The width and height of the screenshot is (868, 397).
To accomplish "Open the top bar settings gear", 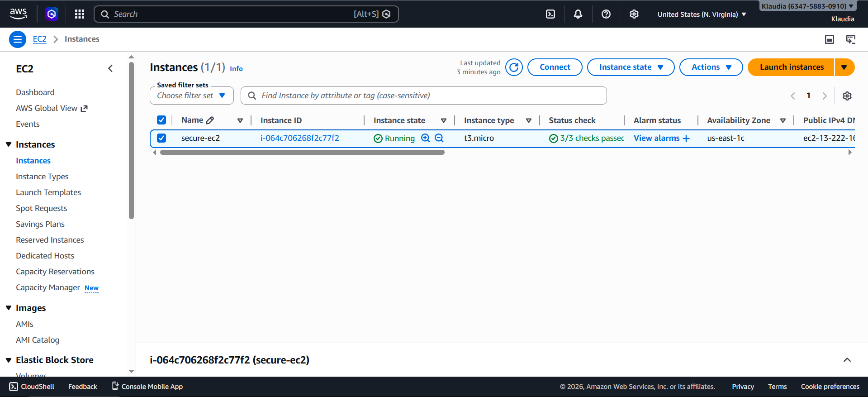I will click(x=634, y=14).
